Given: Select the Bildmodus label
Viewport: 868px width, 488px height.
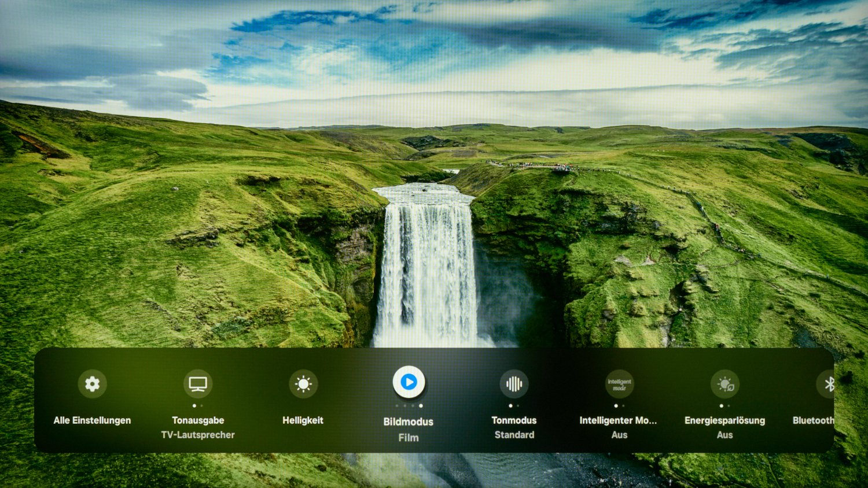Looking at the screenshot, I should pyautogui.click(x=409, y=422).
